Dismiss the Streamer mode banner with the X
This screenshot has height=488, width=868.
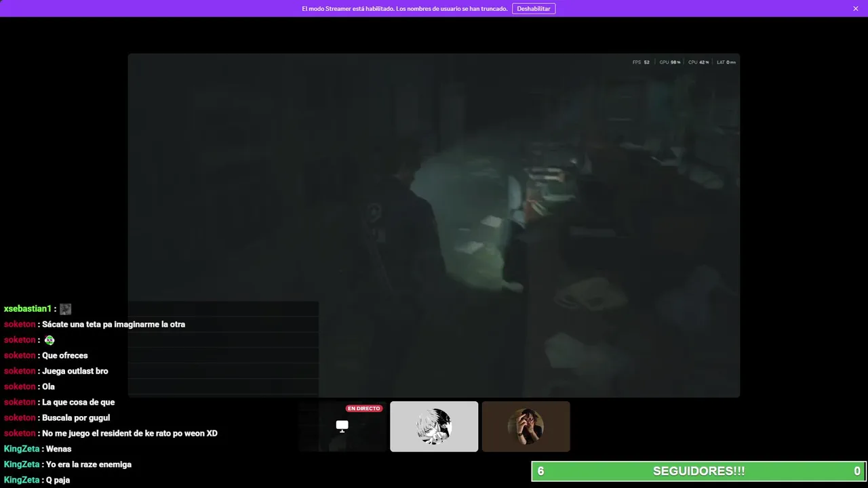pos(856,9)
